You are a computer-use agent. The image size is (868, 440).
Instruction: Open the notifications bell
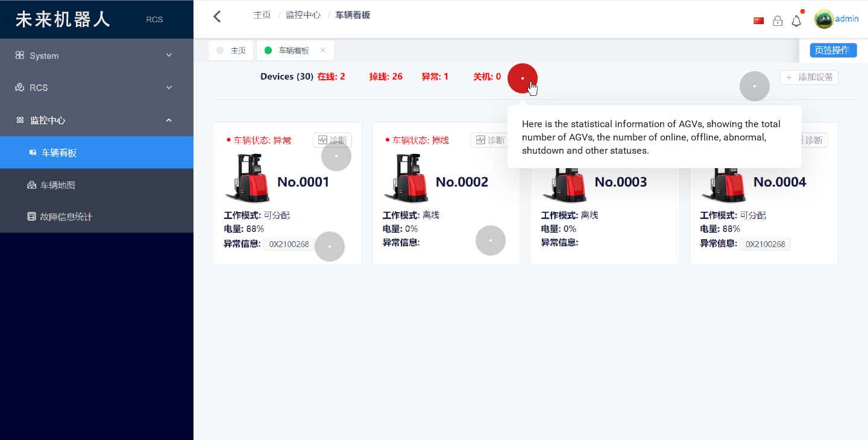(796, 21)
